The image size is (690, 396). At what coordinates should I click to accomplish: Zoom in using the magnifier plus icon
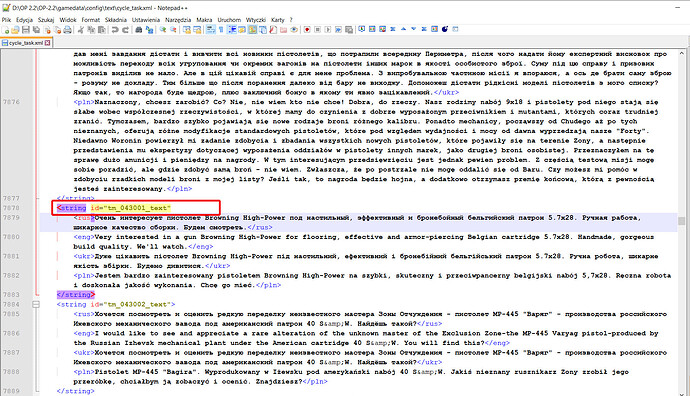(163, 29)
